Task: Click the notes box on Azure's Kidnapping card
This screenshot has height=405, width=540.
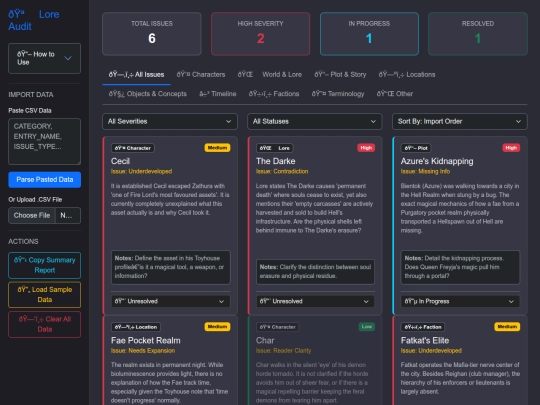Action: coord(460,267)
